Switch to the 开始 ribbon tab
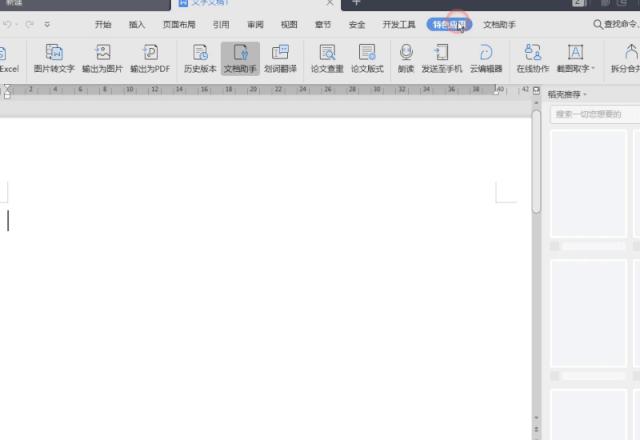Viewport: 640px width, 440px height. (x=103, y=24)
